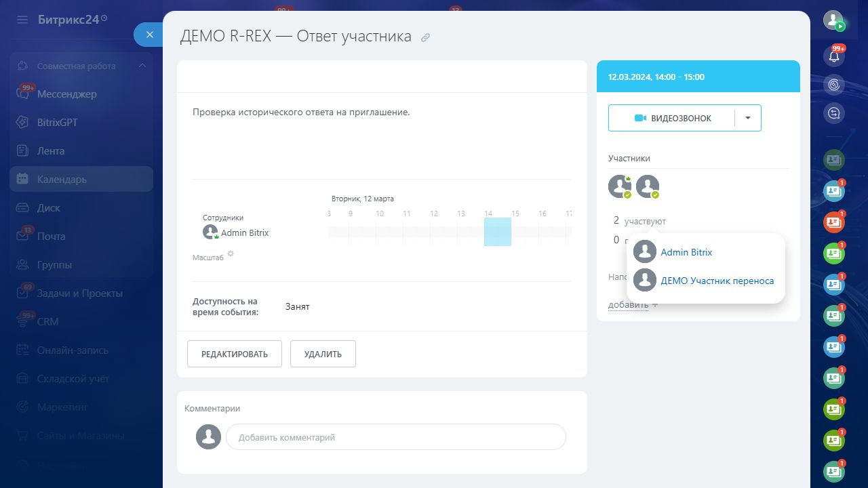The height and width of the screenshot is (488, 868).
Task: Open ДЕМО Участник переноса profile link
Action: [x=717, y=281]
